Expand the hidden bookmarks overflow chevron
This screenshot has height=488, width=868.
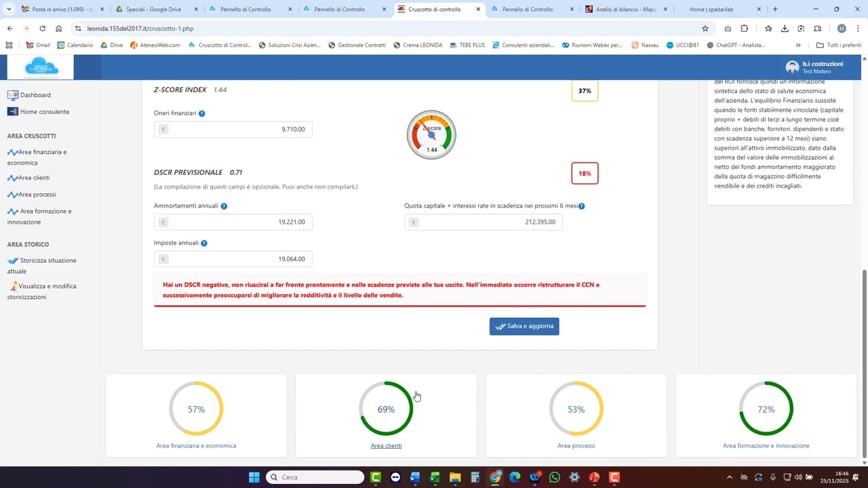(798, 45)
